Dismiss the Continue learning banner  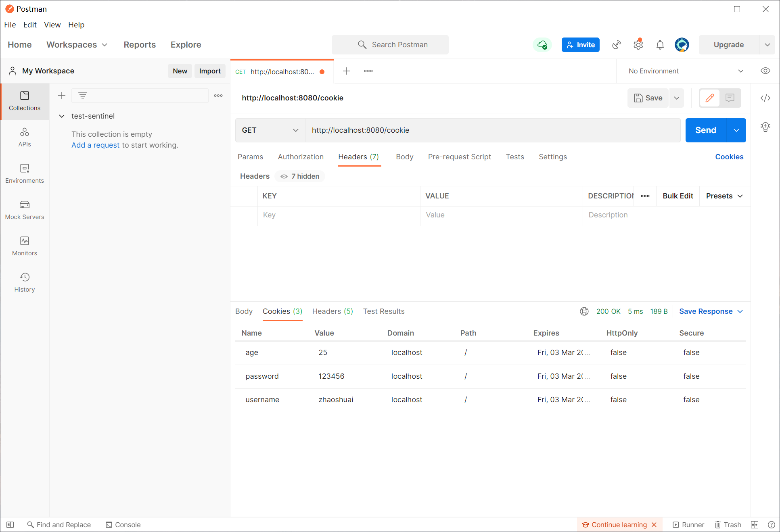pyautogui.click(x=654, y=525)
